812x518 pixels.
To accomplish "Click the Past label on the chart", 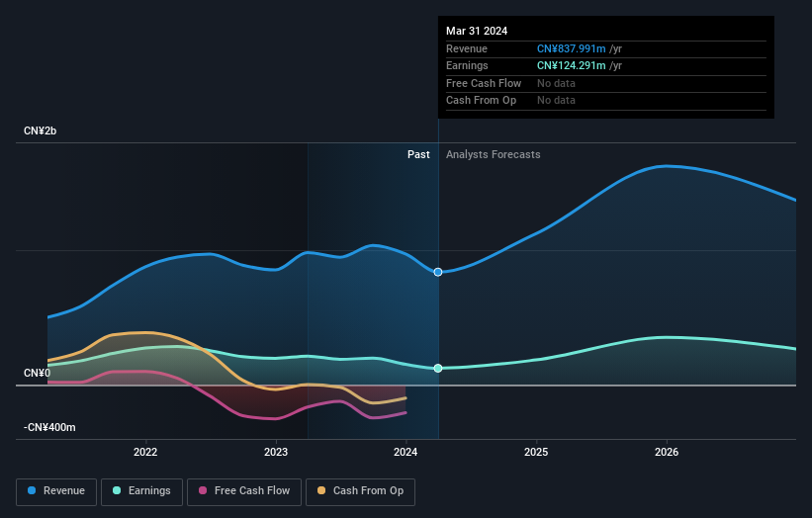I will tap(418, 155).
